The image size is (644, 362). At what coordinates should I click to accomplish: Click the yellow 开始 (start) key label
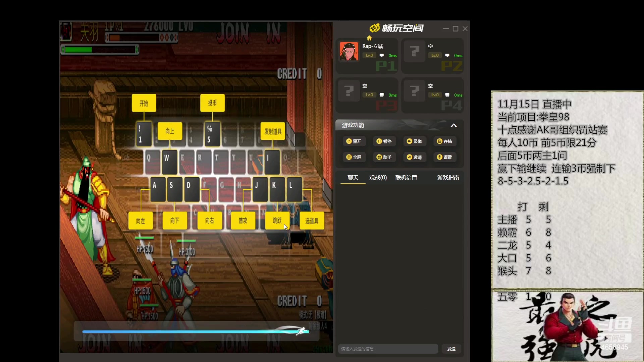click(x=144, y=103)
